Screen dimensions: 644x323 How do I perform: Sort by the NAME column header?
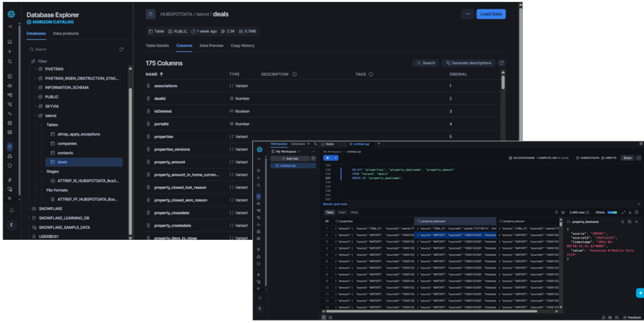click(x=154, y=74)
